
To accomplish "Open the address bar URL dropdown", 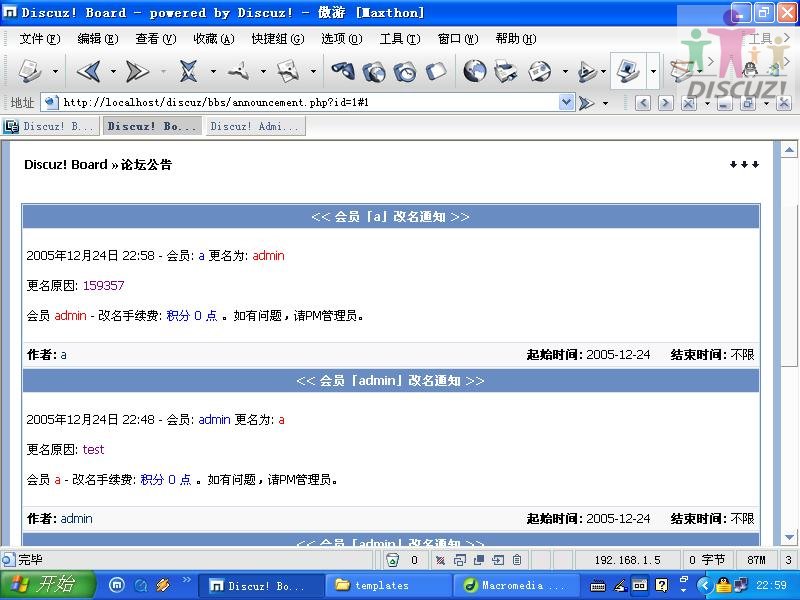I will click(566, 103).
